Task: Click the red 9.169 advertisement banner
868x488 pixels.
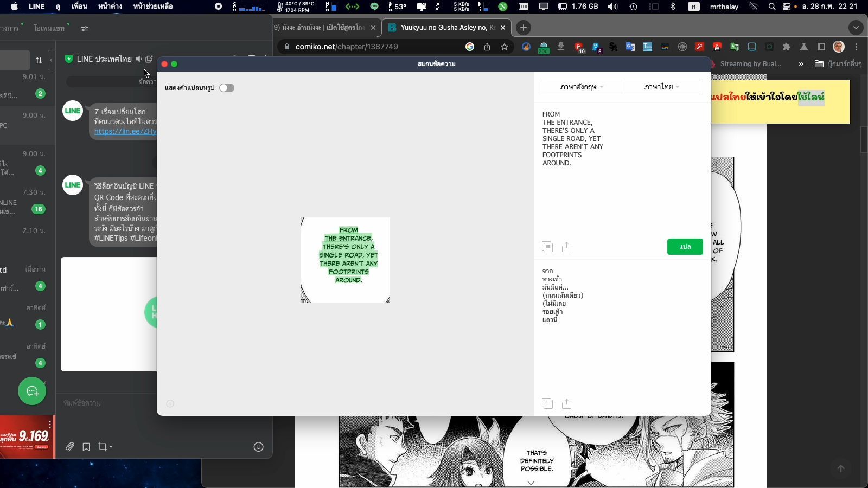Action: 27,437
